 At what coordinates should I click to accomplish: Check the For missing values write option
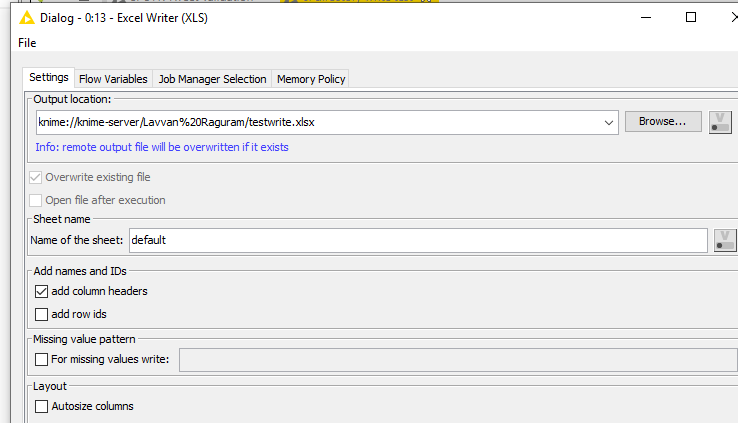pos(41,359)
